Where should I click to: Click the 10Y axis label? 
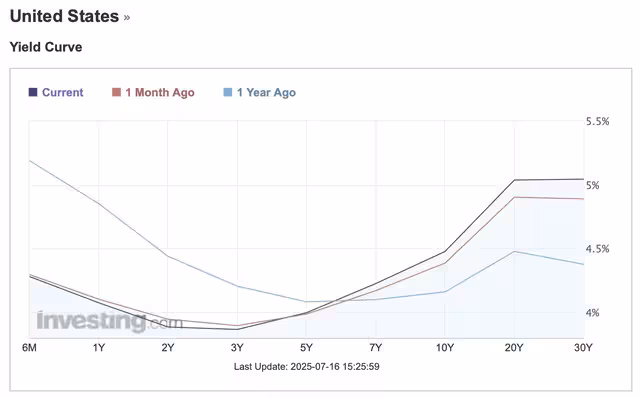[444, 347]
